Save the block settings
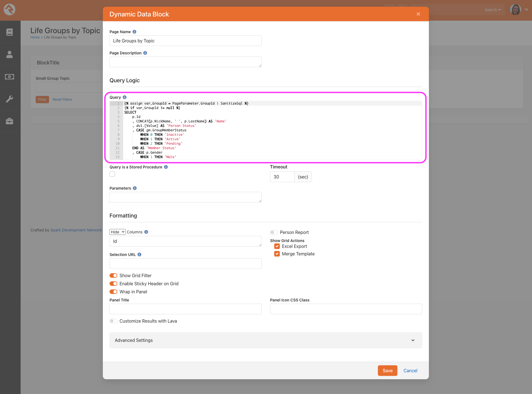 pyautogui.click(x=387, y=371)
